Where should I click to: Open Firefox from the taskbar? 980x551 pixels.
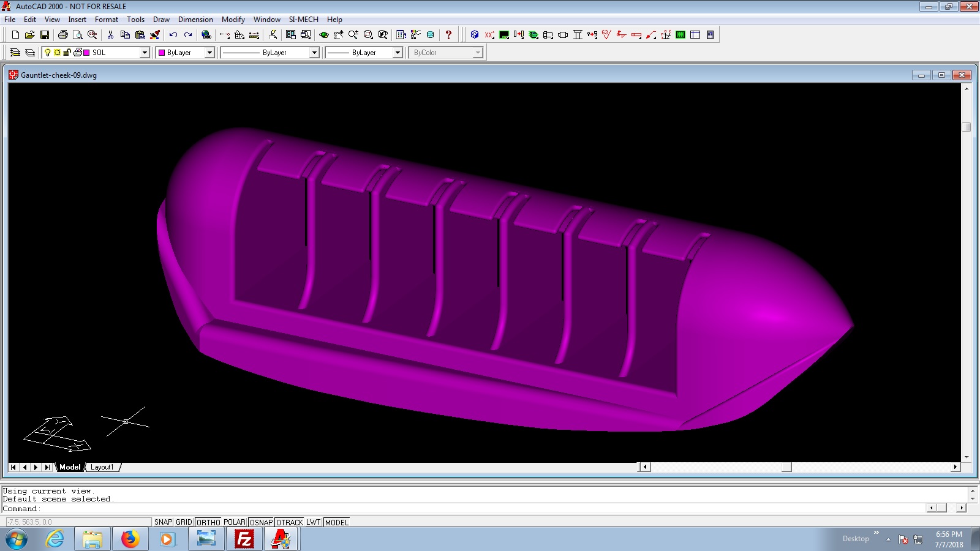[x=130, y=539]
